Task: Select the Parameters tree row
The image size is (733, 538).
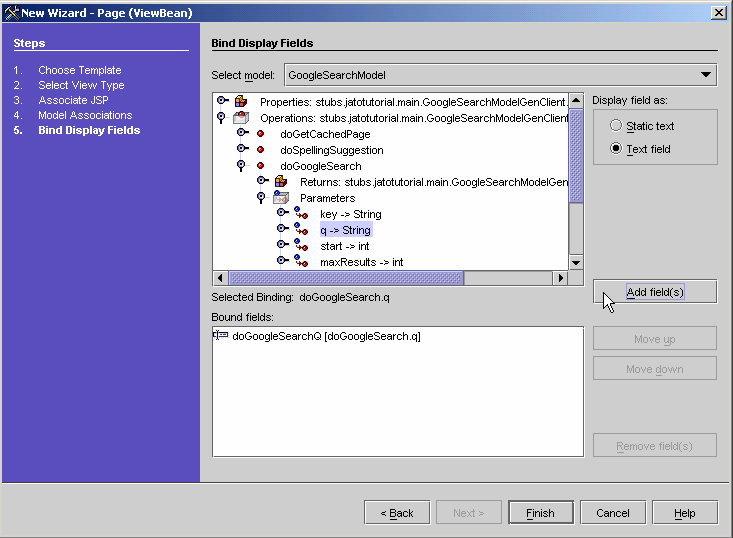Action: pyautogui.click(x=327, y=198)
